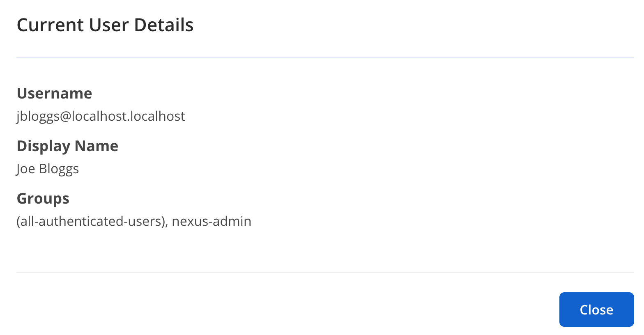Click the localhost.localhost domain after the @
The width and height of the screenshot is (644, 335).
pyautogui.click(x=129, y=116)
